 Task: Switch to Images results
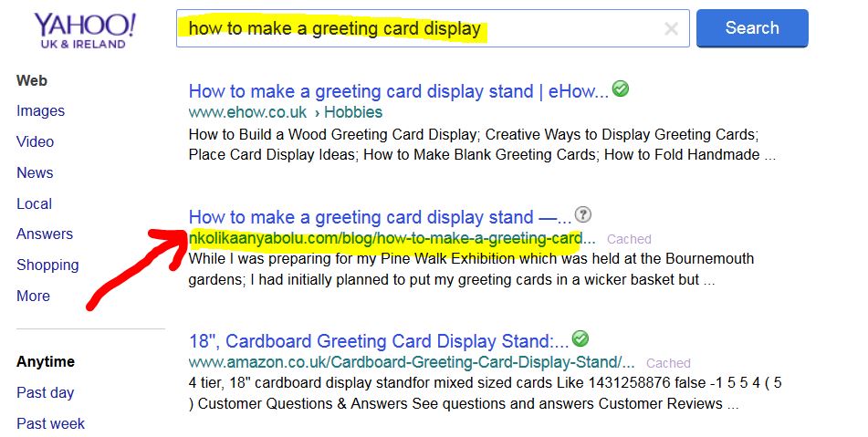(x=40, y=111)
